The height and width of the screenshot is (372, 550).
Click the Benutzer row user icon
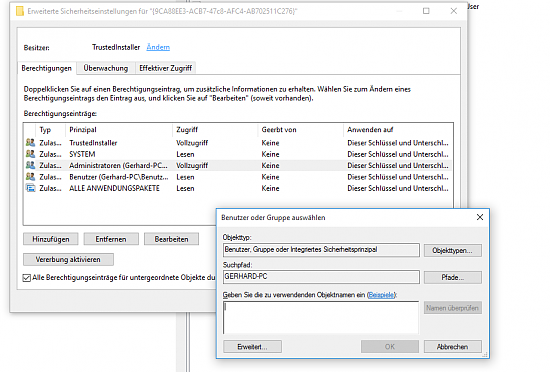coord(31,177)
